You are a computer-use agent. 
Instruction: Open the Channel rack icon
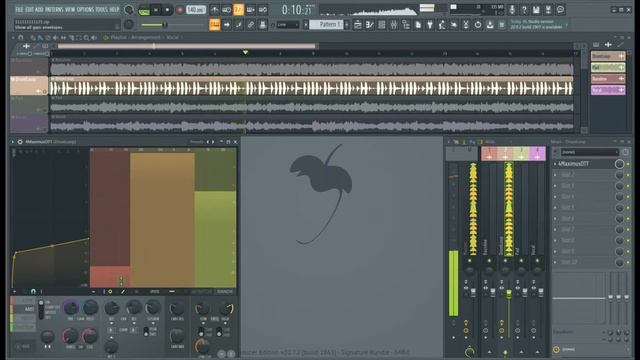[x=382, y=25]
